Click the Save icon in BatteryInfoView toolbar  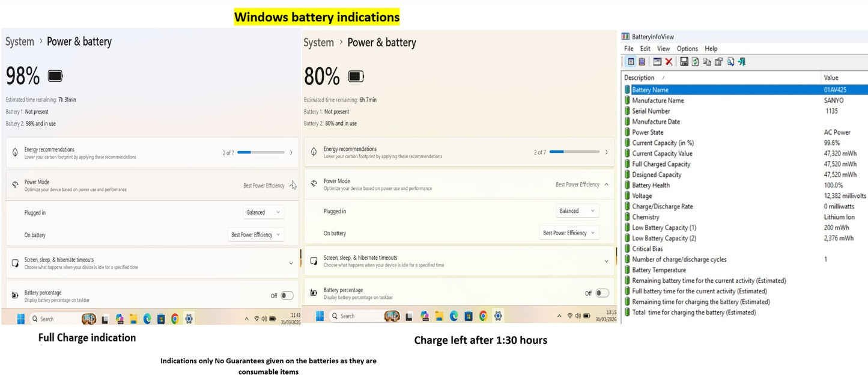pos(684,61)
